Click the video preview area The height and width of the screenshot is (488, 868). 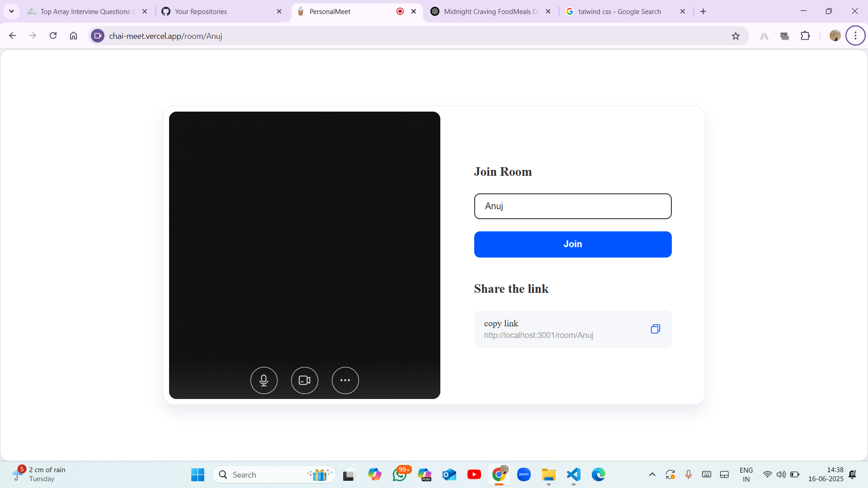pyautogui.click(x=305, y=255)
